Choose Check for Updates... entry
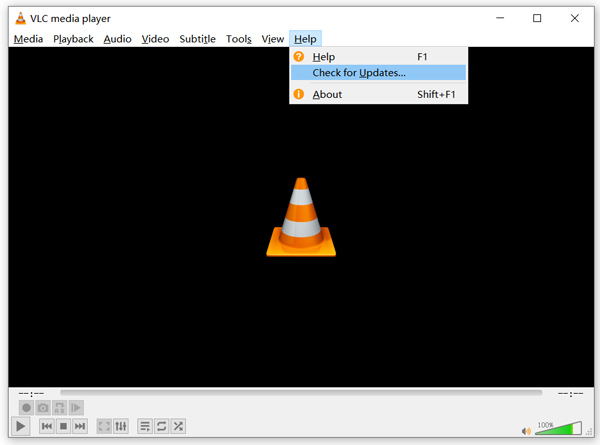 (378, 73)
